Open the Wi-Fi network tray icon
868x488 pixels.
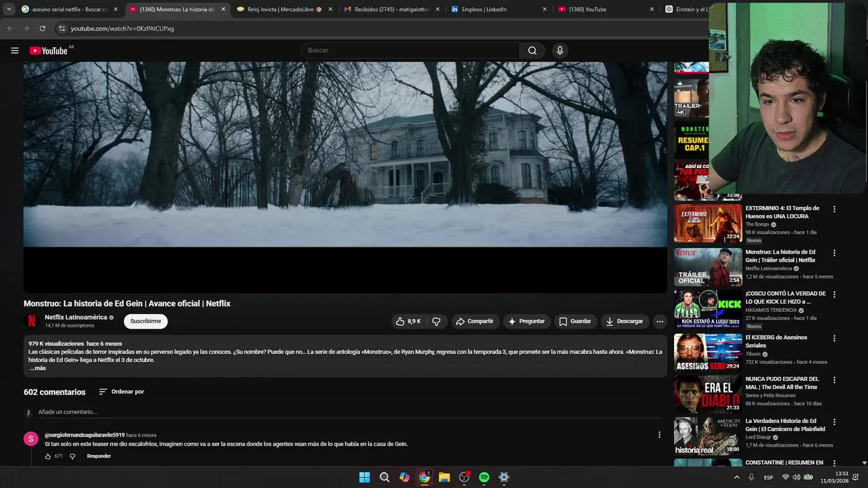tap(785, 477)
